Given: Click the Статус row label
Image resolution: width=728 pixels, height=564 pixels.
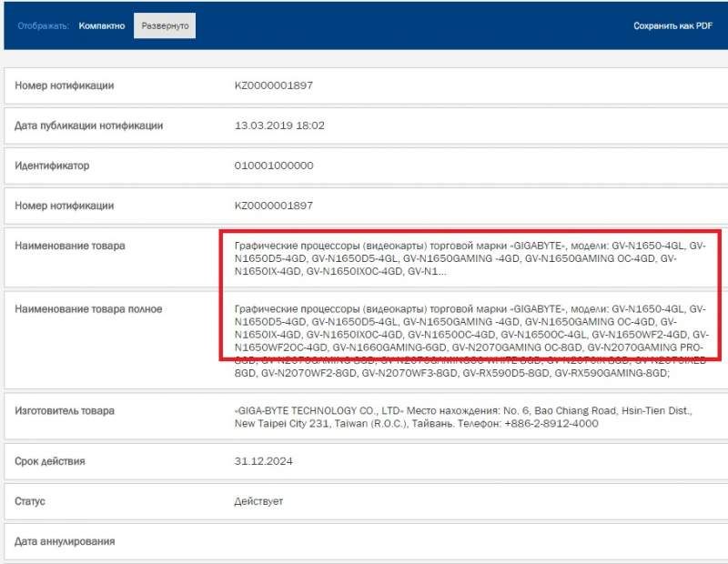Looking at the screenshot, I should (x=30, y=501).
